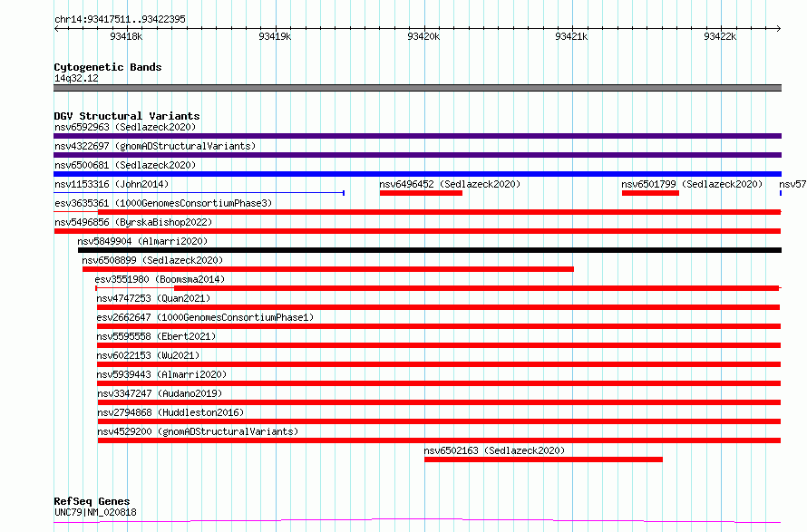The height and width of the screenshot is (532, 807).
Task: Click the chr14:93417511..93422395 coordinate label
Action: pyautogui.click(x=120, y=19)
